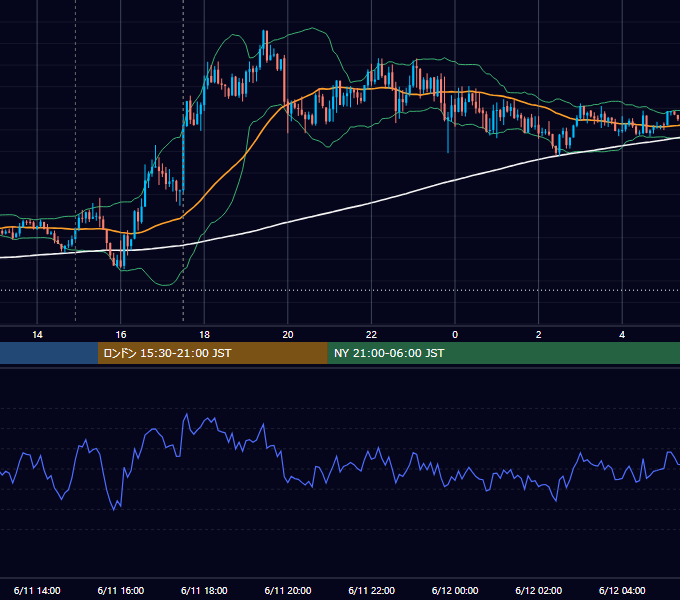
Task: Click the '6/12 00:00' date label
Action: [x=455, y=590]
